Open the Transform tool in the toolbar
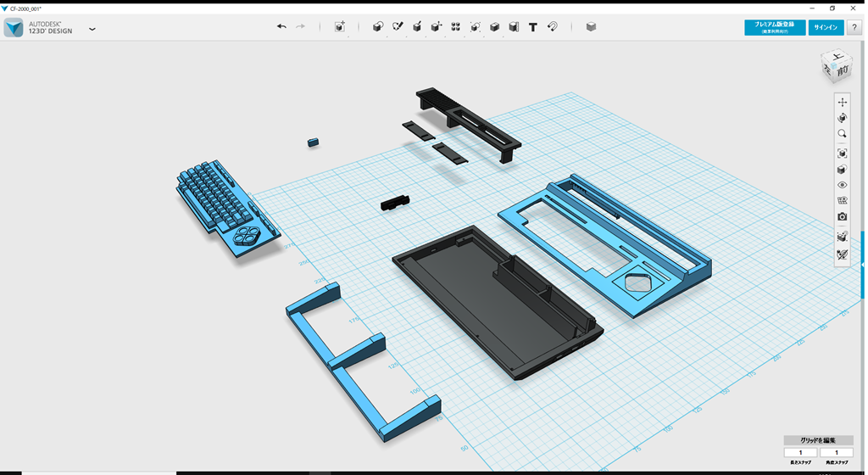 point(340,27)
